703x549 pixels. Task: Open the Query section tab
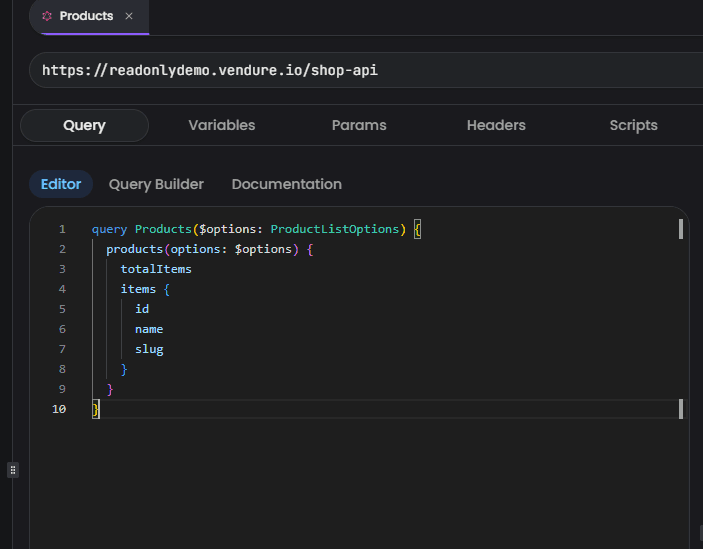tap(84, 125)
